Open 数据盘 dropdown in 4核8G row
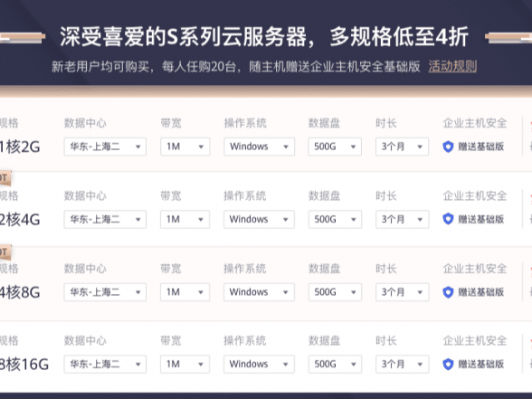532x399 pixels. point(335,292)
